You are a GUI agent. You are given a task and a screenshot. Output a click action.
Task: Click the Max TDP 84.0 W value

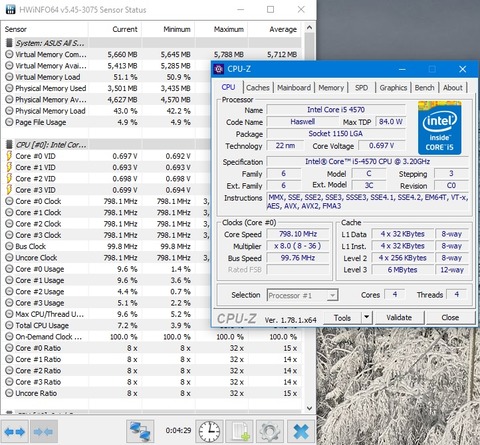(391, 122)
